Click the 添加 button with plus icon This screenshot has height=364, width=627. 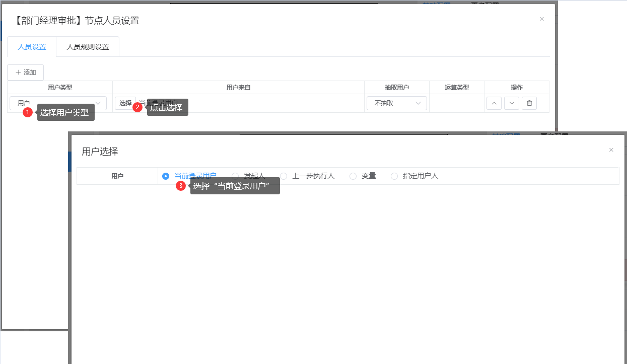(x=26, y=72)
